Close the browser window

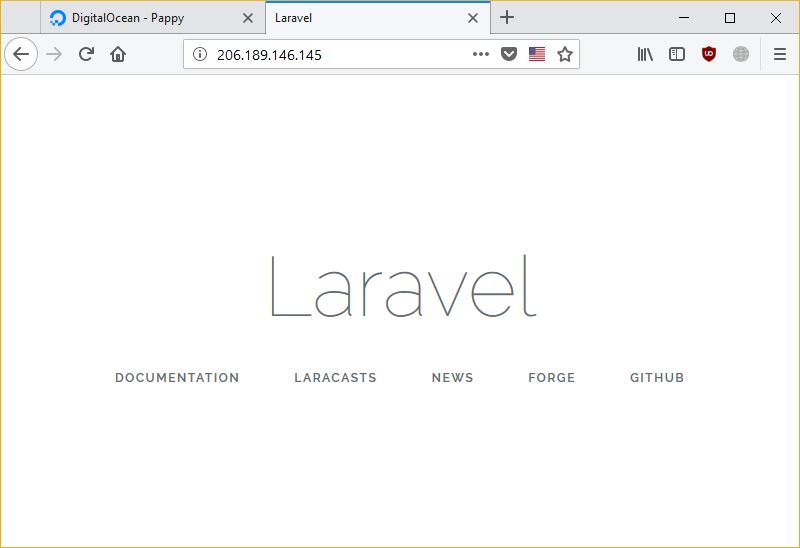click(x=776, y=18)
